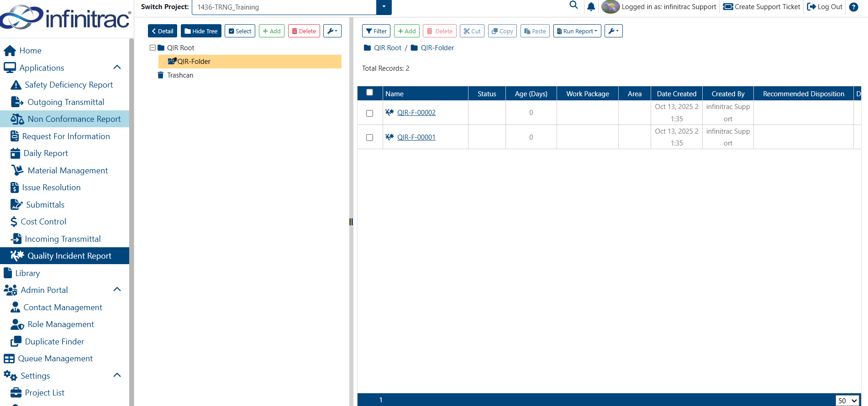Screen dimensions: 868x406
Task: Collapse the Admin Portal section chevron
Action: [117, 290]
